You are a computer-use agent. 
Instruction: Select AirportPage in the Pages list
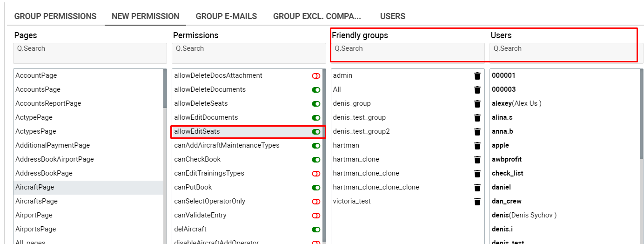click(x=34, y=215)
